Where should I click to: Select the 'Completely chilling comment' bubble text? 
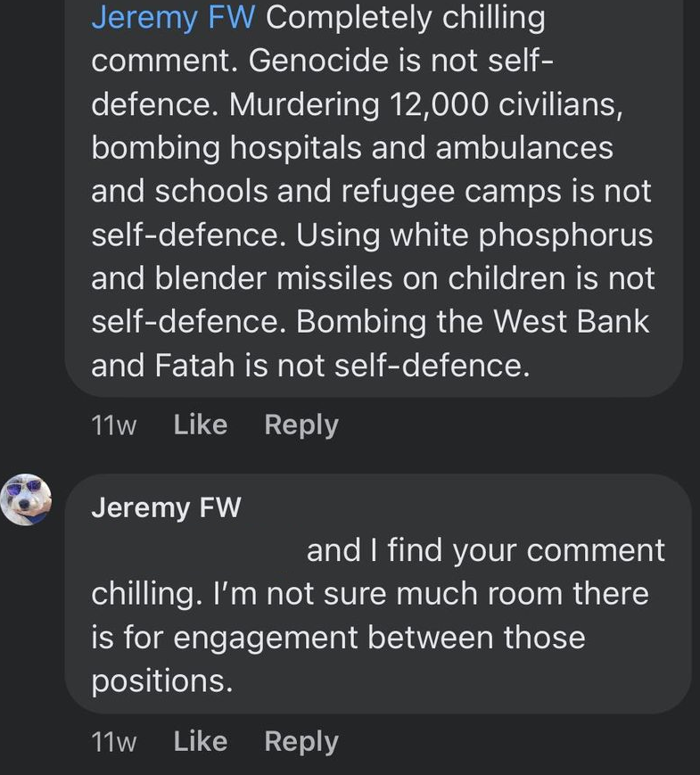(374, 198)
